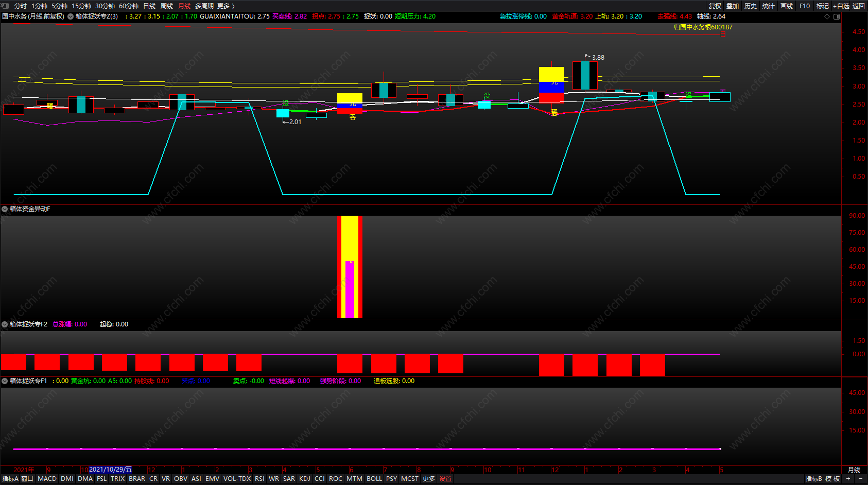Click circle icon next to 精体捉妖专F2

[x=5, y=324]
